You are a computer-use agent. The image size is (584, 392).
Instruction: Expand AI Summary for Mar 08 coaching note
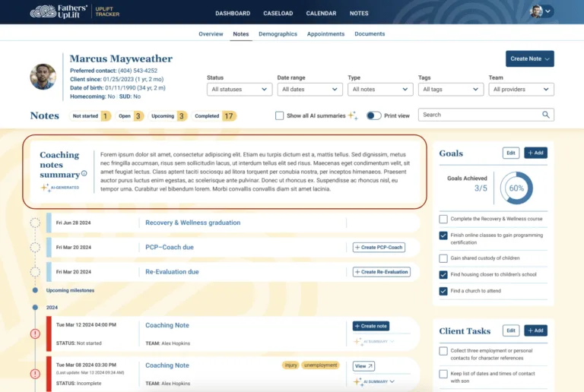[374, 381]
